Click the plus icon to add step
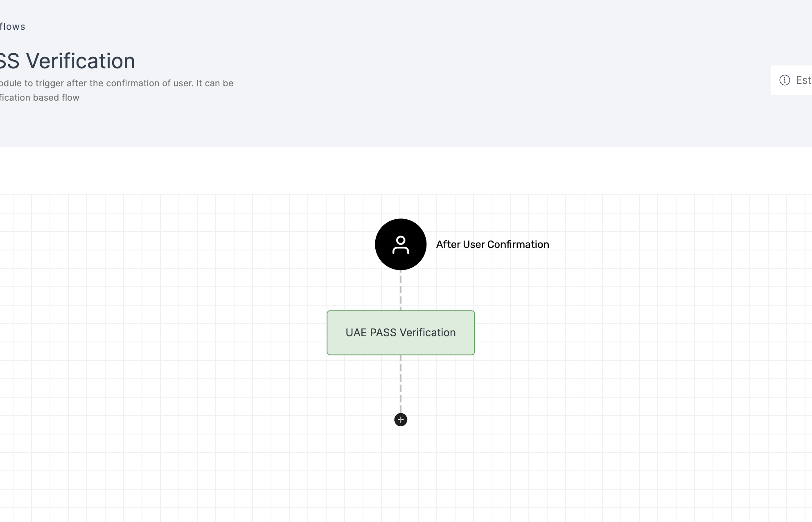Image resolution: width=812 pixels, height=522 pixels. click(401, 420)
